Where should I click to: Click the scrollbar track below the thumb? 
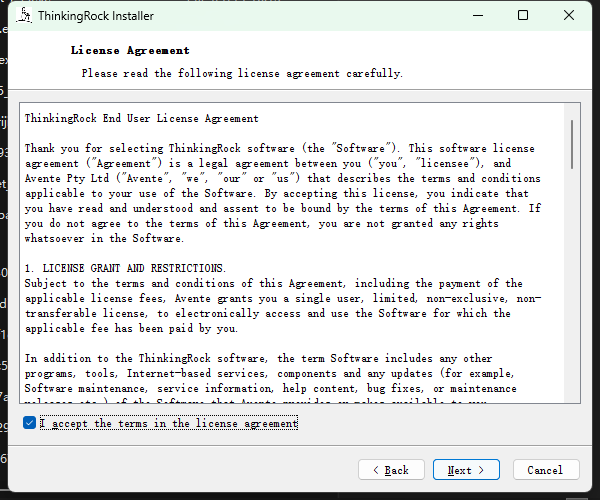pos(572,285)
